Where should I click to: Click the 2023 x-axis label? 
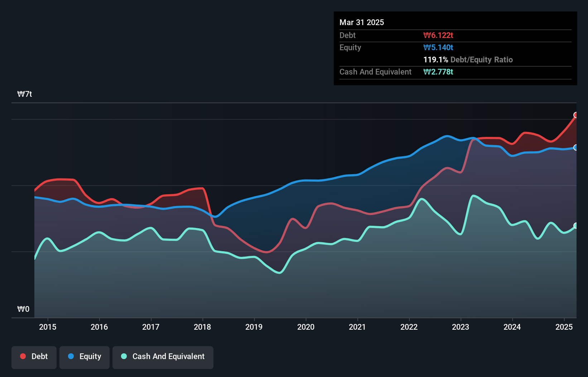pos(461,327)
